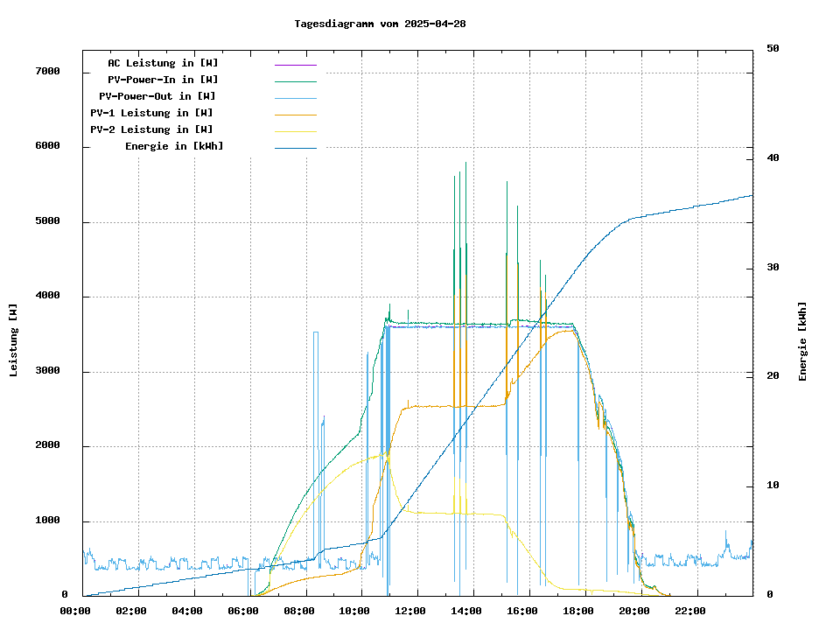Select the 50 label on the energy axis
Screen dimensions: 840x630
tap(773, 49)
